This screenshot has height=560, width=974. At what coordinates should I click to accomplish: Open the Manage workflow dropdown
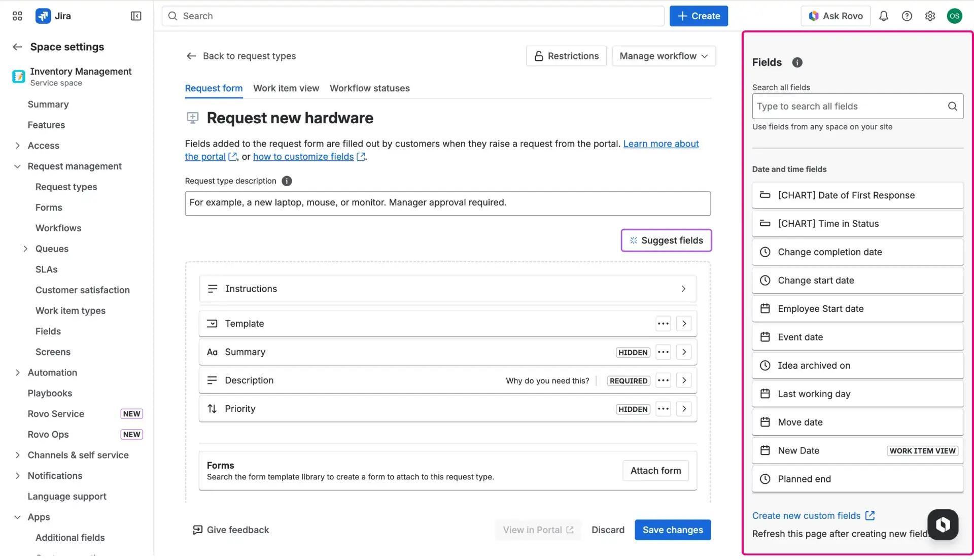(x=664, y=56)
